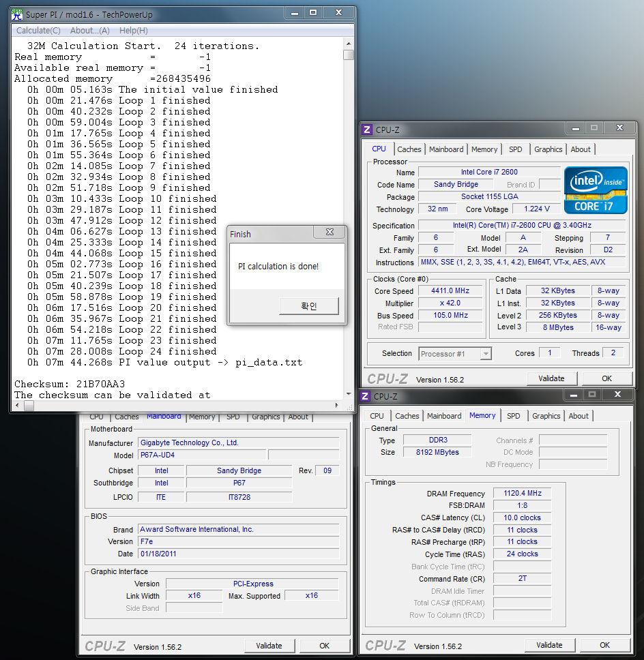Switch to Mainboard tab in top CPU-Z window
Viewport: 644px width, 660px height.
(446, 149)
